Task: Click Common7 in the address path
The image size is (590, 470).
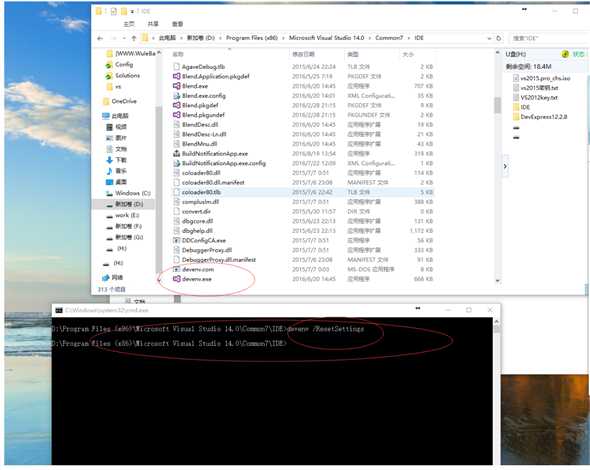Action: (x=389, y=38)
